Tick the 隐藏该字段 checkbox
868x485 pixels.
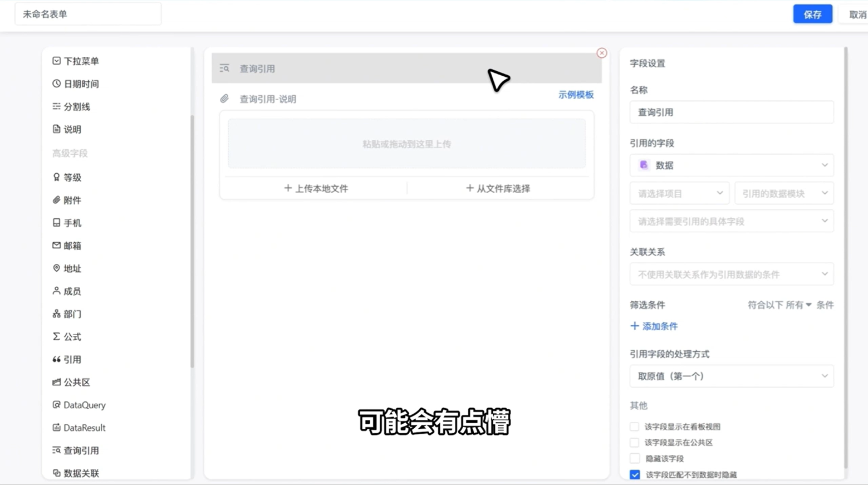[x=635, y=459]
